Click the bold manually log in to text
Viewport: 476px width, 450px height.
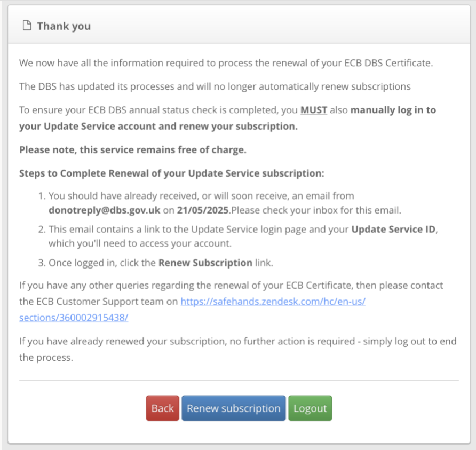pyautogui.click(x=393, y=110)
